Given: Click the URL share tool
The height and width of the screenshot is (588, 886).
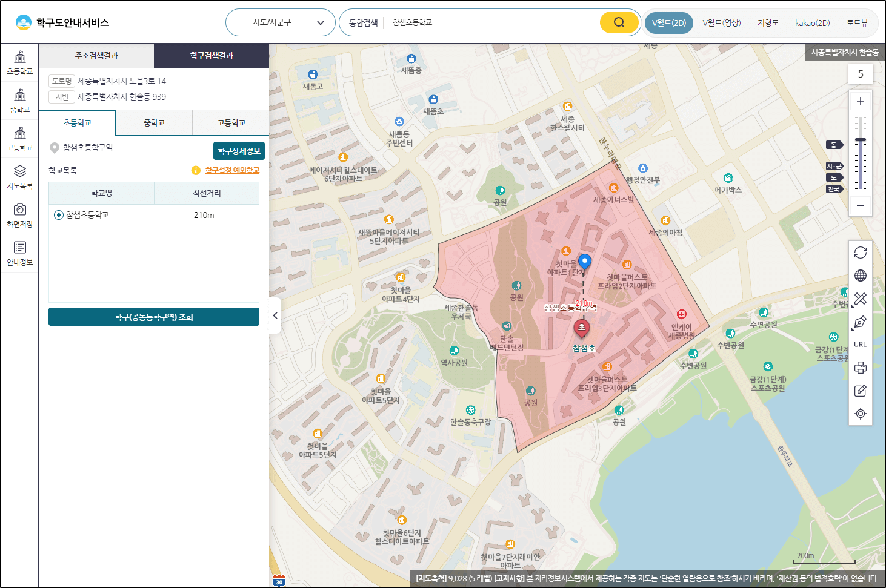Looking at the screenshot, I should [x=861, y=345].
